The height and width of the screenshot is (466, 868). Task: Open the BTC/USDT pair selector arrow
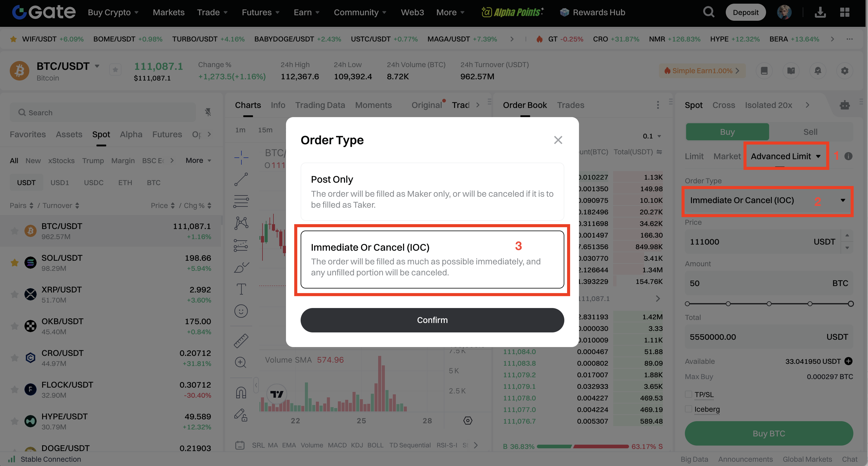point(97,66)
